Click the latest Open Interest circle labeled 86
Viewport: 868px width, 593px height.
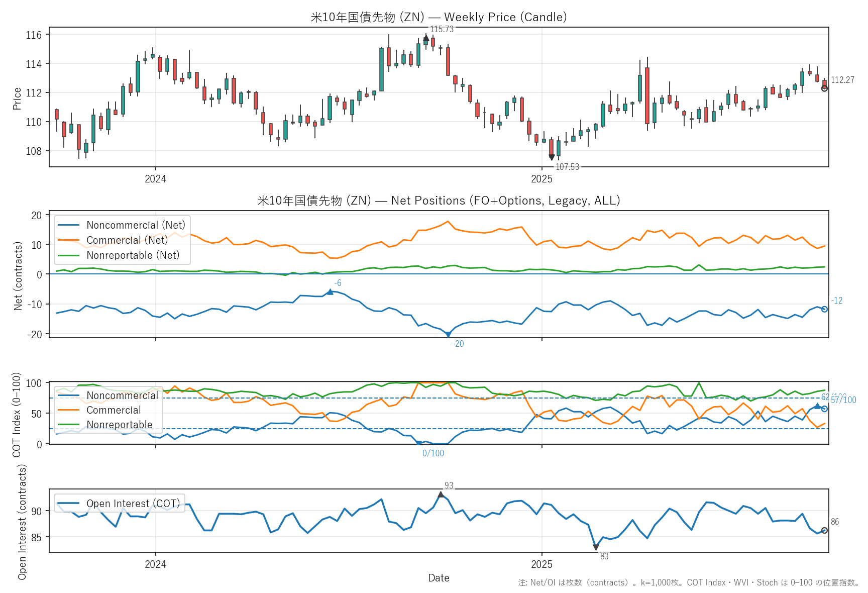point(824,531)
